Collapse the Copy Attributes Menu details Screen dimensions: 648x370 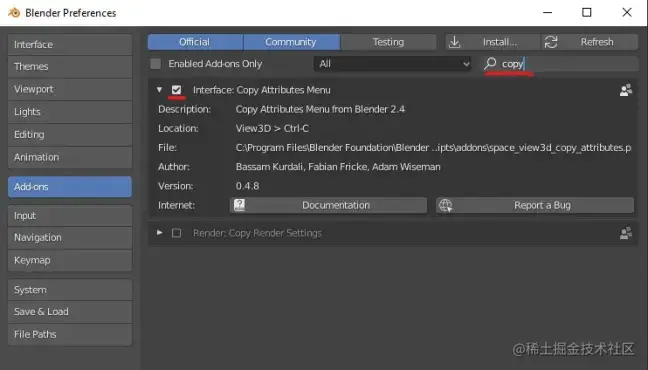[x=160, y=90]
